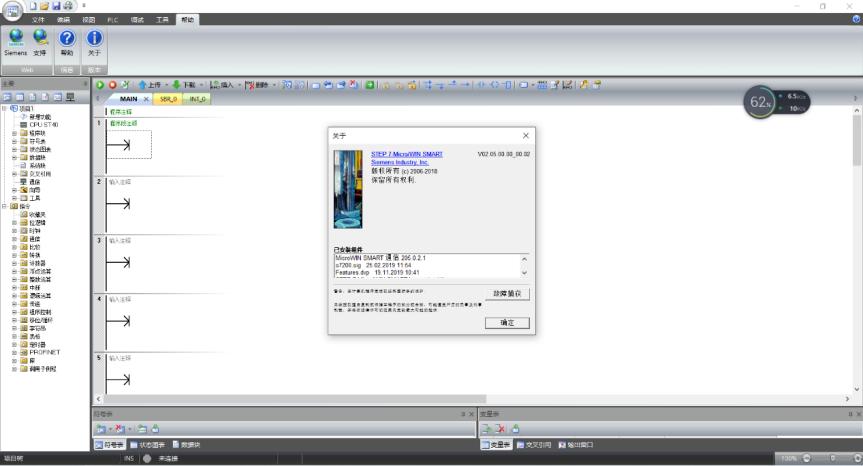
Task: Open the 文件 File ribbon tab
Action: point(38,20)
